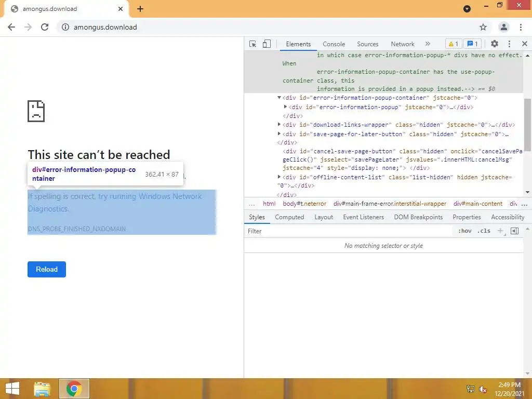Click the styles Filter input field
The image size is (532, 399).
350,231
